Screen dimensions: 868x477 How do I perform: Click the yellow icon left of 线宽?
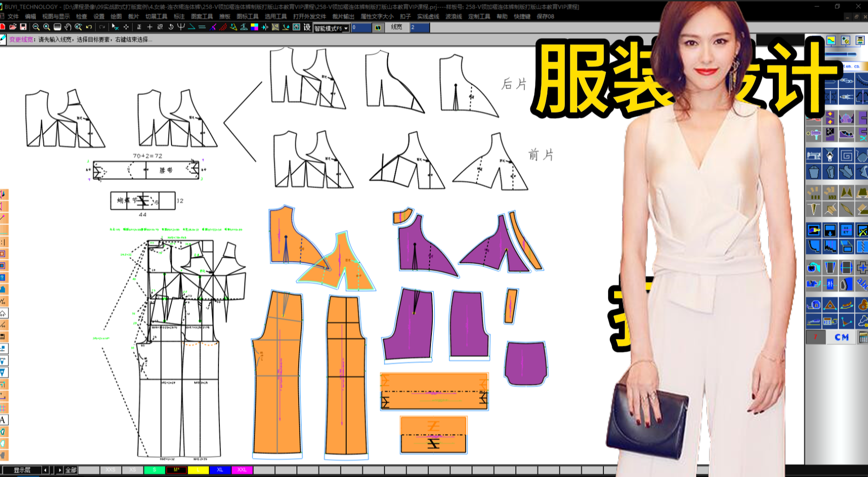point(378,28)
